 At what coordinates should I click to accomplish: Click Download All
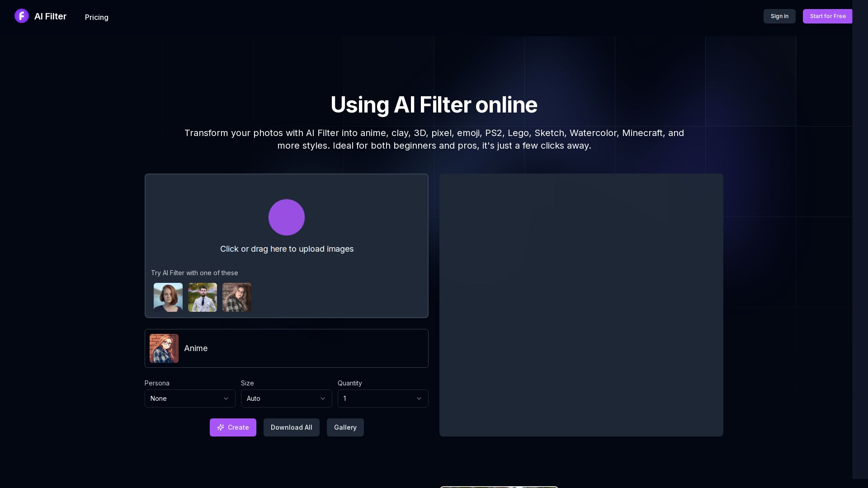[291, 427]
